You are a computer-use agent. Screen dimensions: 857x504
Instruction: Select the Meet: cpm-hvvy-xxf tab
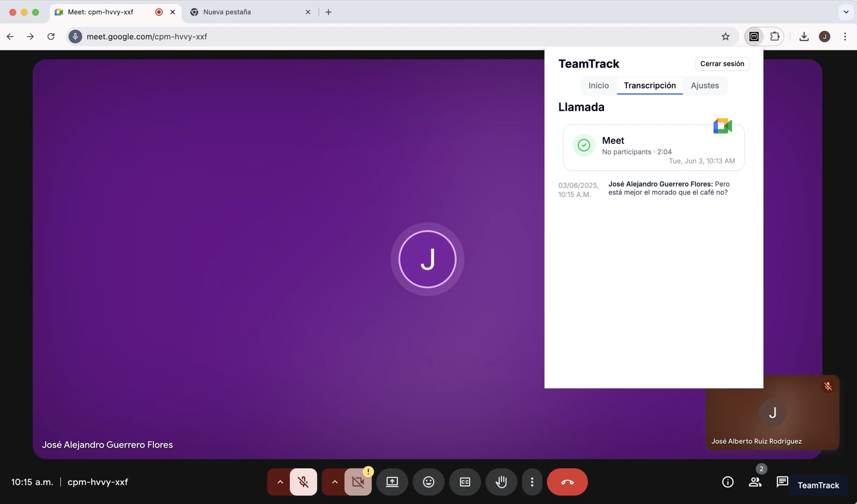point(116,12)
